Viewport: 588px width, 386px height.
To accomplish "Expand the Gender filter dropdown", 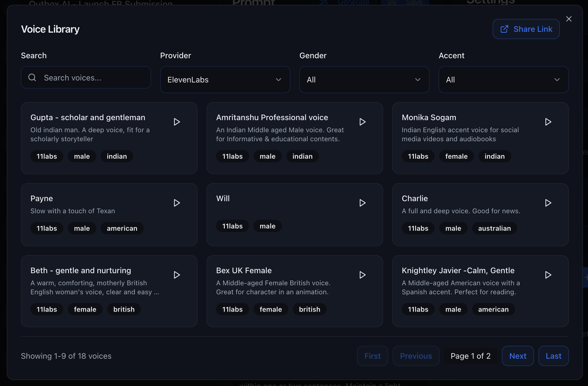I will pos(364,80).
